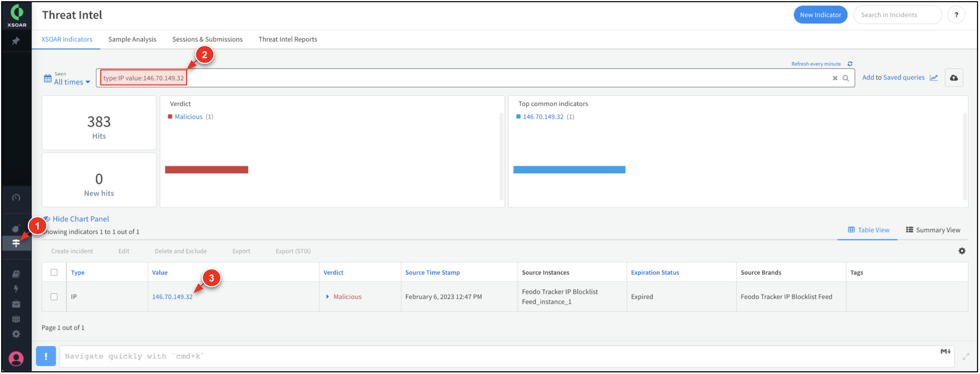Open table settings gear icon

(962, 251)
